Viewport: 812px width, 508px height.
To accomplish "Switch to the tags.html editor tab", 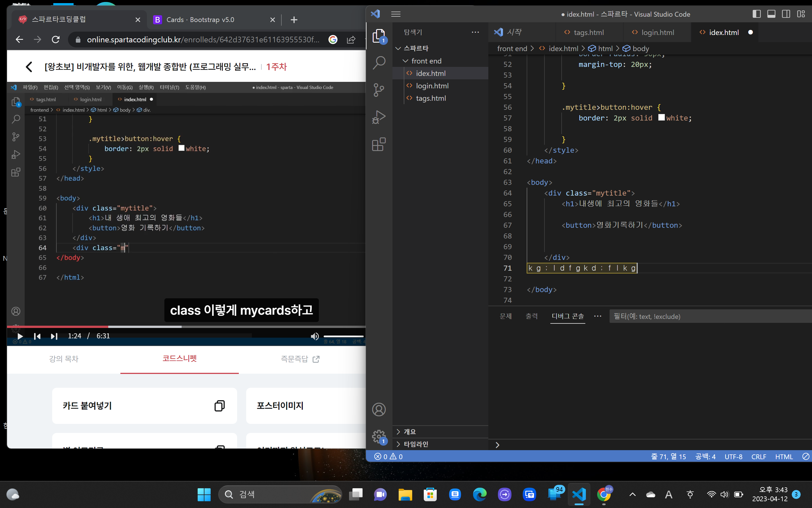I will tap(589, 32).
